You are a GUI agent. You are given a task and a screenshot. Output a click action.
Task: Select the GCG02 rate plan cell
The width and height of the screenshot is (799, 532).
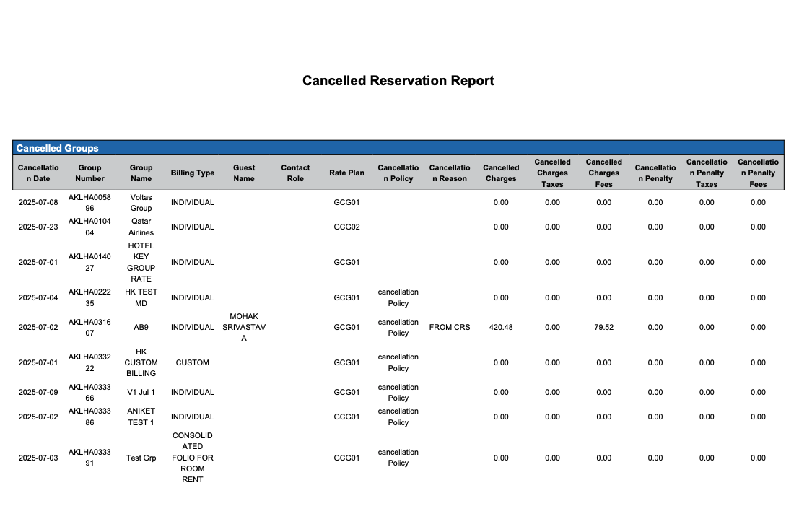click(346, 227)
